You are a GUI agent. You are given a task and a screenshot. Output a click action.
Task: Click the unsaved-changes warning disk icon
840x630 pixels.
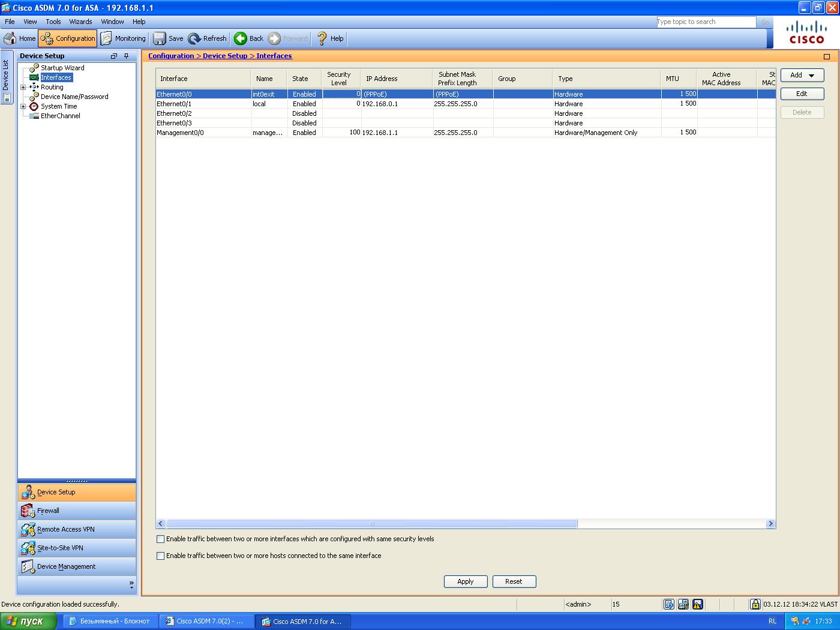[698, 604]
